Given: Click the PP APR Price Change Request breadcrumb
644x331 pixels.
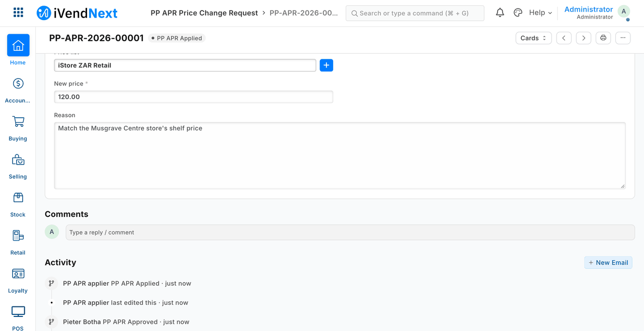Looking at the screenshot, I should [x=204, y=13].
